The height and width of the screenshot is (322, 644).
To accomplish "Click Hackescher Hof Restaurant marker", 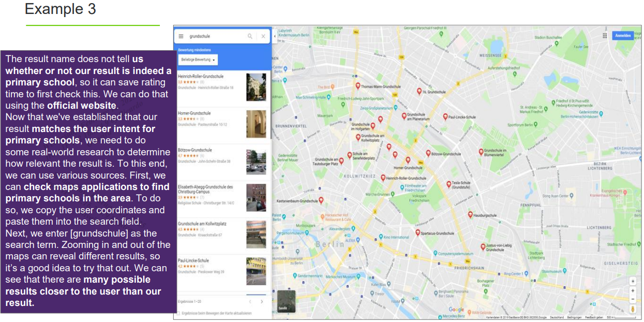I will click(322, 217).
